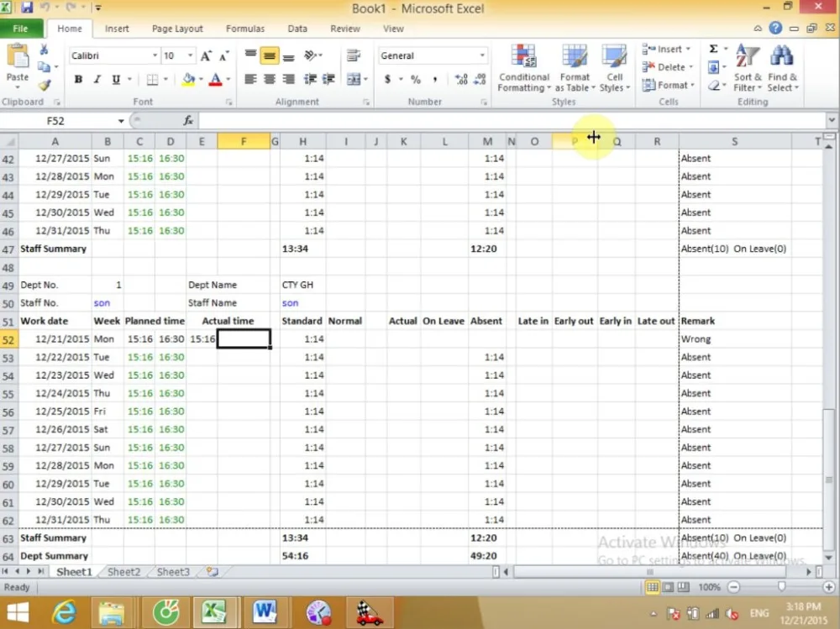Click the AutoSum sigma icon
This screenshot has height=629, width=840.
(713, 50)
